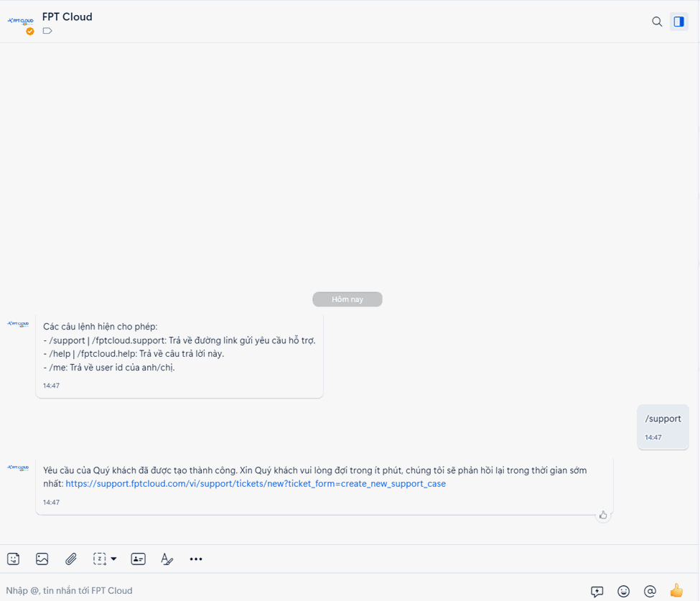Click the mention @ icon
The width and height of the screenshot is (700, 601).
click(x=650, y=591)
